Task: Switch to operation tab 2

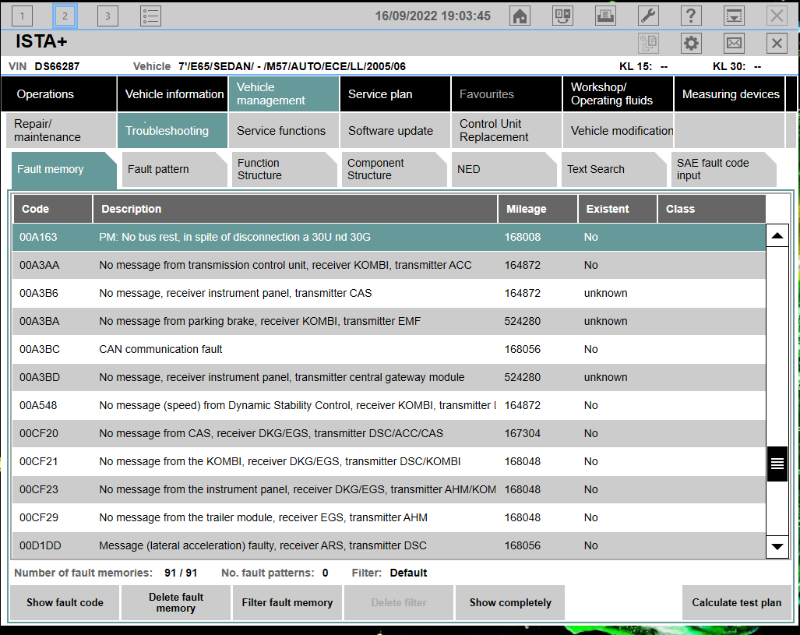Action: 65,16
